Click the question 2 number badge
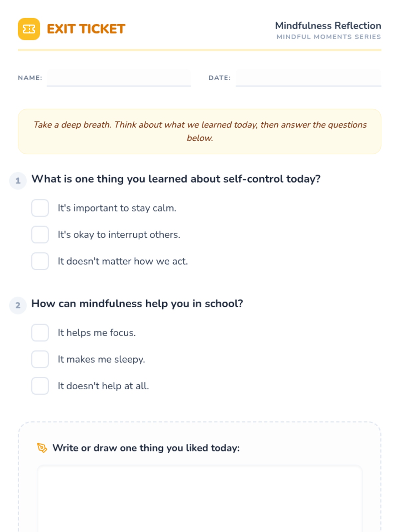Screen dimensions: 399x532 18,305
